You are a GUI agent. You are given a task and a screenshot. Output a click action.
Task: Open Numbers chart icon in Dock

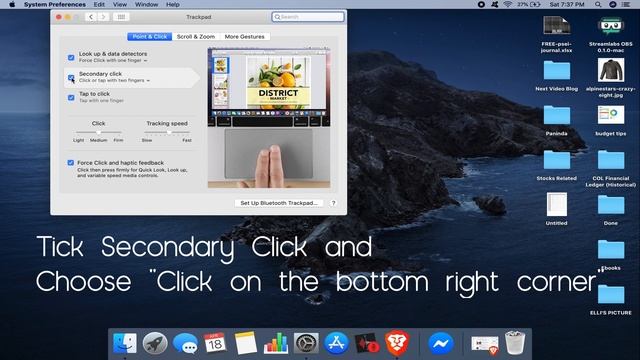point(276,343)
